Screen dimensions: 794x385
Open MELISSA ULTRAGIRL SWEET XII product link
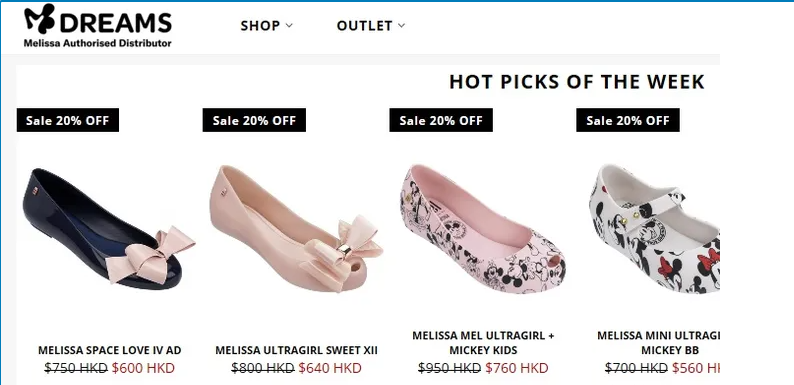coord(296,350)
